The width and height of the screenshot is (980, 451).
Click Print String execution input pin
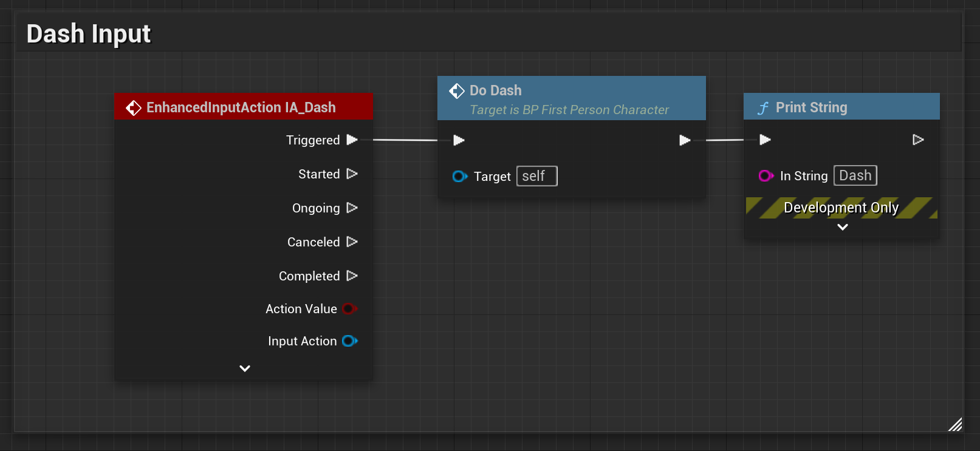765,140
